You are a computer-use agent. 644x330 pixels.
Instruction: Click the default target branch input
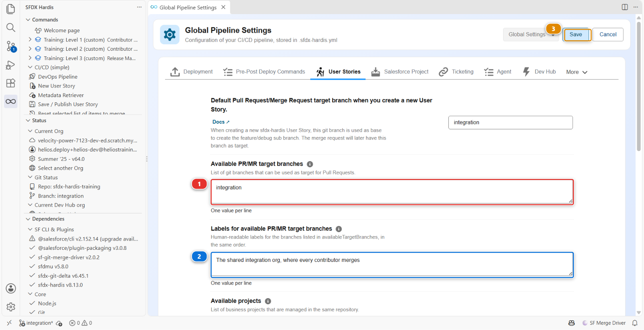(510, 122)
